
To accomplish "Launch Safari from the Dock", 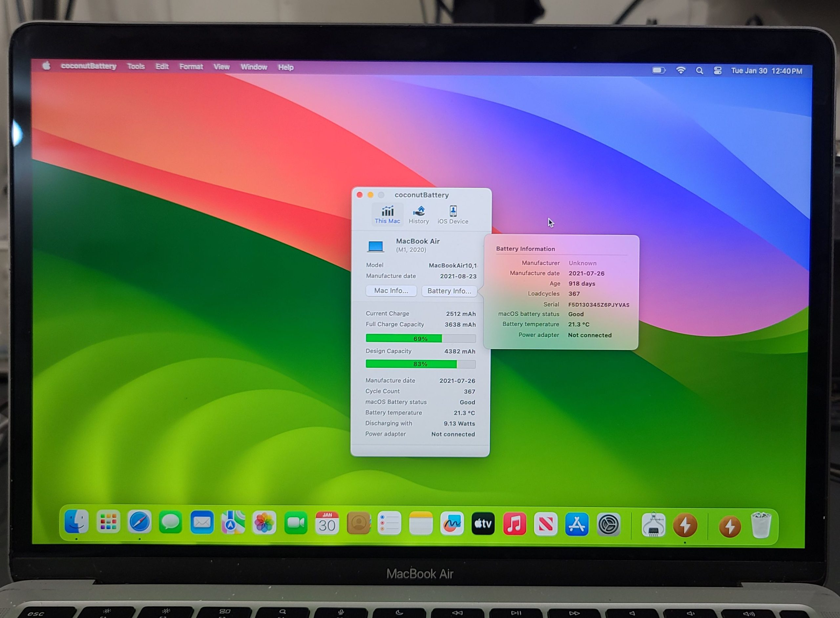I will (x=139, y=522).
